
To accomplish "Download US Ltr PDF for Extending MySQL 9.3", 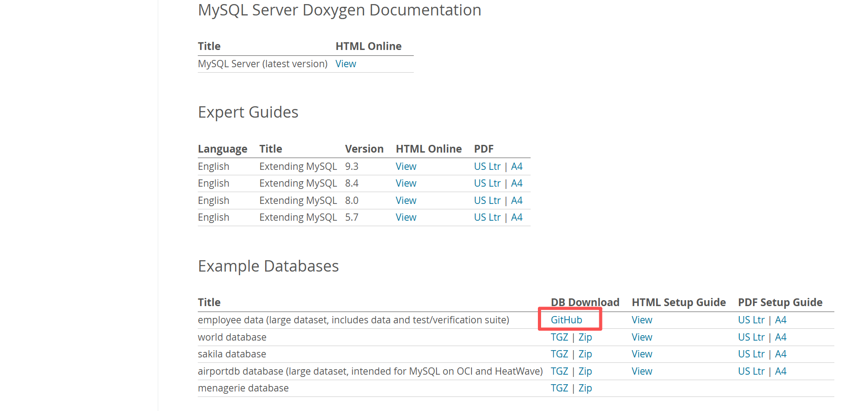I will (487, 166).
